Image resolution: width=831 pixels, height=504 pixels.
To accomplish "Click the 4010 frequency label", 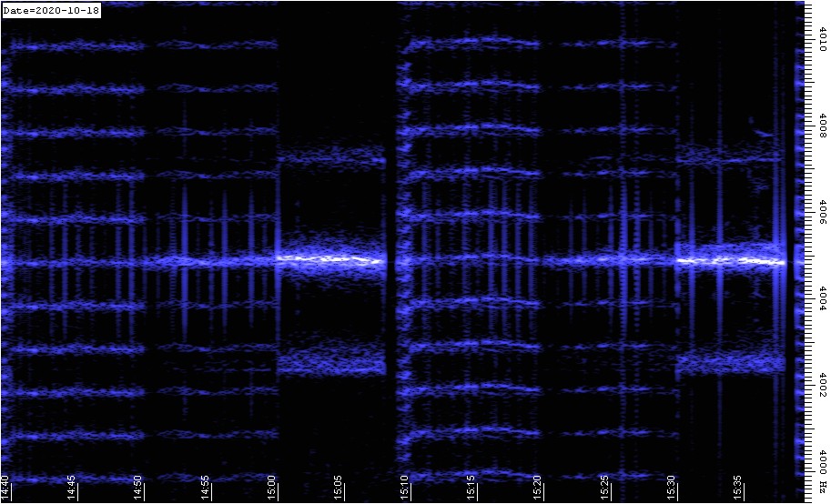I will coord(823,39).
